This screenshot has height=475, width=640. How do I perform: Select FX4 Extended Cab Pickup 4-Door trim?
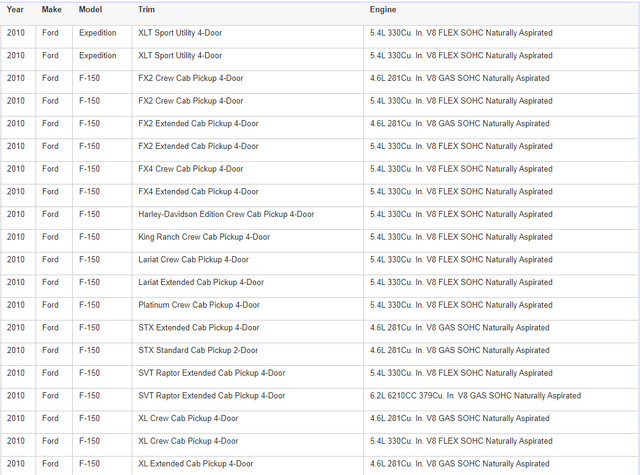[x=198, y=191]
